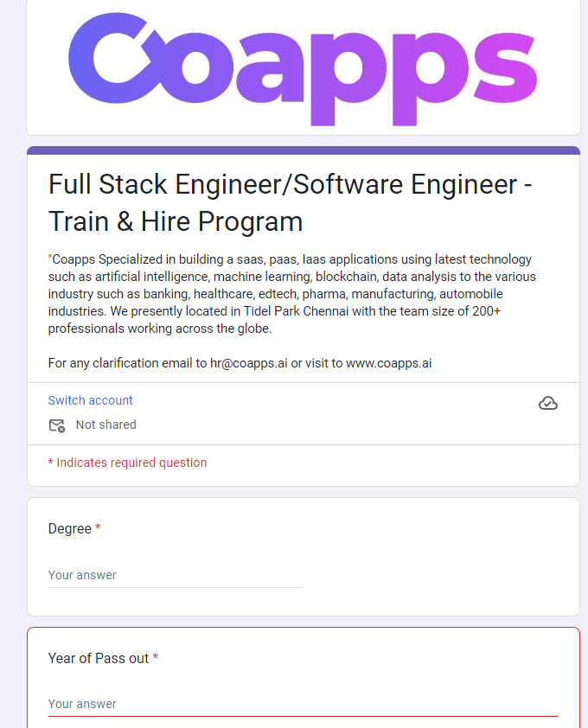Viewport: 588px width, 728px height.
Task: Click the purple accent bar above the form title
Action: pos(304,150)
